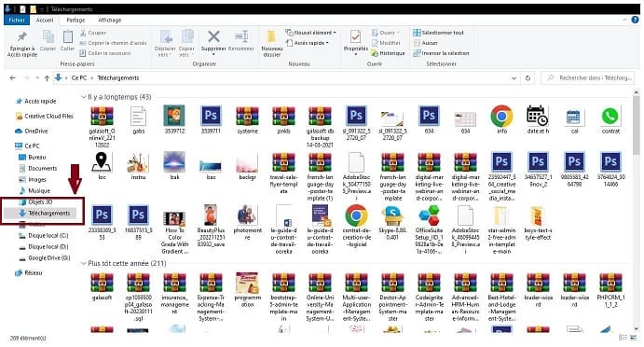Click the Rechercher dans Téléchargements field
The image size is (644, 347).
click(589, 77)
